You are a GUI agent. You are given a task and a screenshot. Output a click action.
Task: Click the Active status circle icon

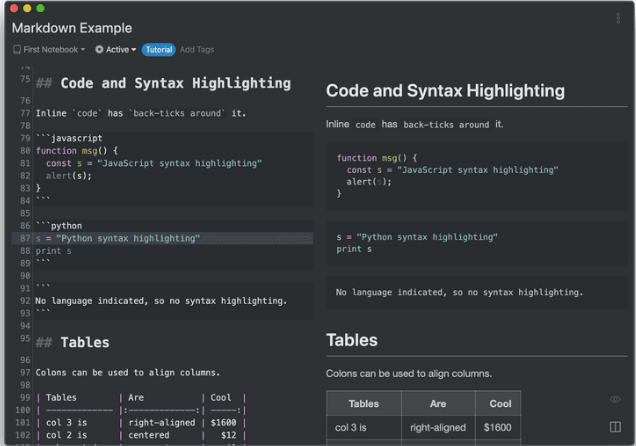point(99,49)
